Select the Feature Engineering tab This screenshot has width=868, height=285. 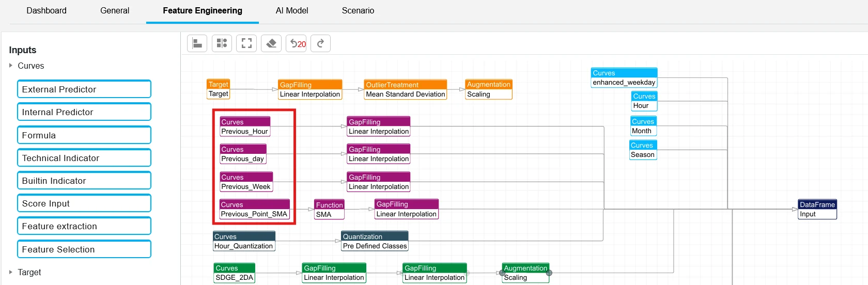[x=203, y=11]
